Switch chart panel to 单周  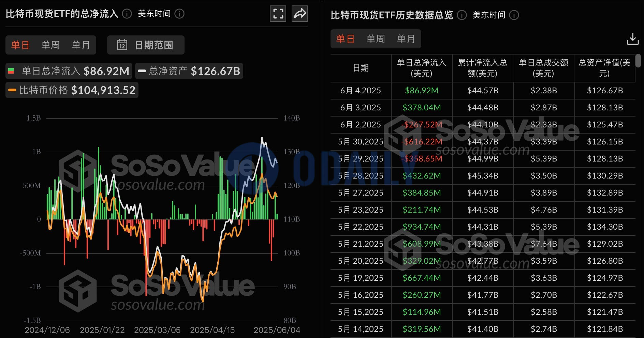[50, 45]
